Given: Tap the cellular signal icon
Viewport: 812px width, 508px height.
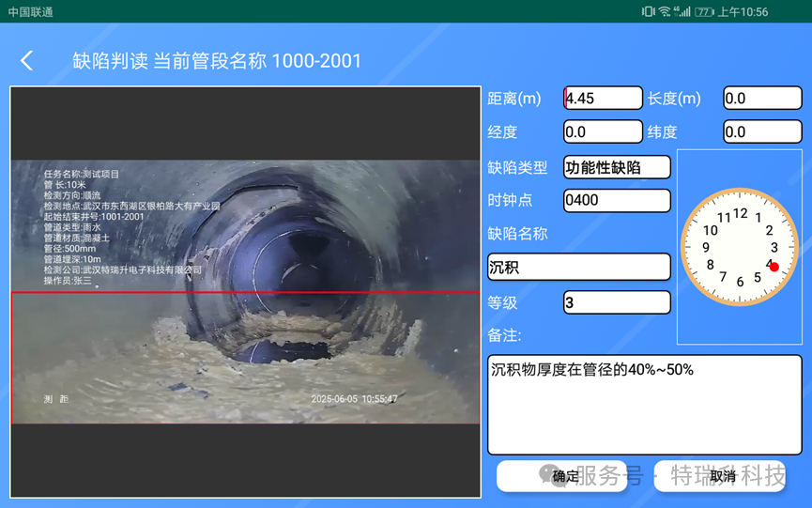Looking at the screenshot, I should [682, 11].
